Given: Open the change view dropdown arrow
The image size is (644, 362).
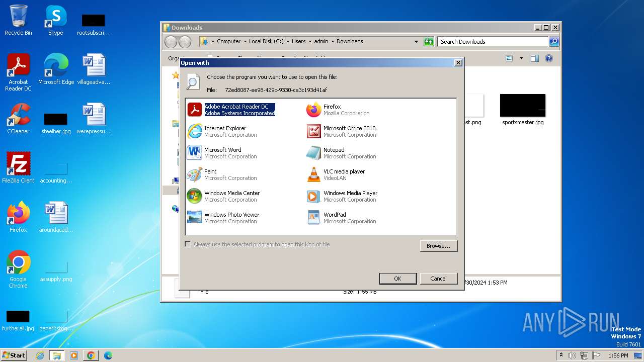Looking at the screenshot, I should pyautogui.click(x=521, y=58).
